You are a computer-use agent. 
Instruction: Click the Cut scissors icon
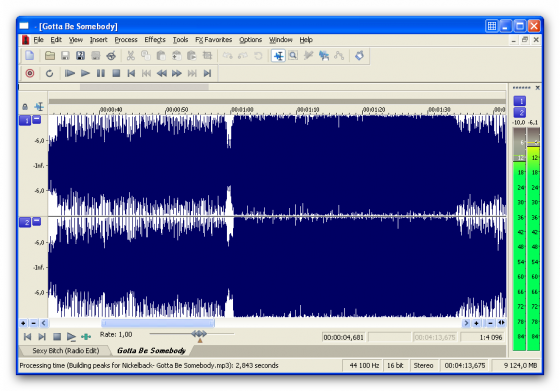point(130,56)
